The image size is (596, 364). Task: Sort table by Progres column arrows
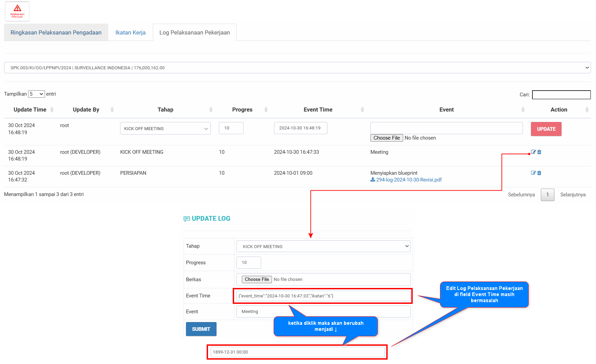(x=266, y=110)
